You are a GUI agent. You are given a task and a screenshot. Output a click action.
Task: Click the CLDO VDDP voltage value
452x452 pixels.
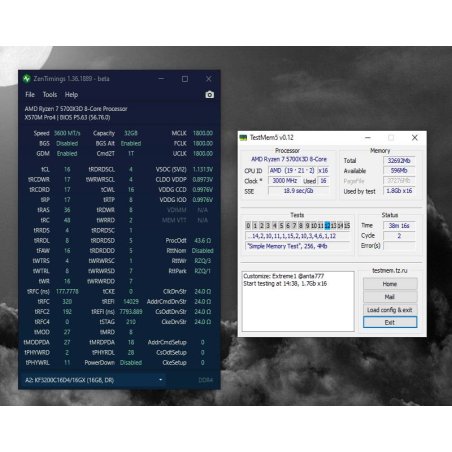coord(203,180)
